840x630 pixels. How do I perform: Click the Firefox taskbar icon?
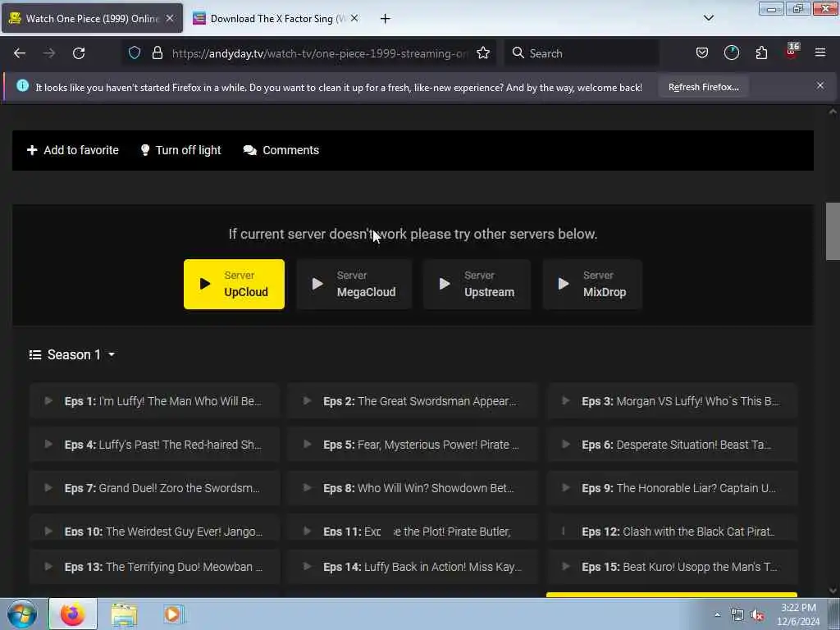click(73, 614)
